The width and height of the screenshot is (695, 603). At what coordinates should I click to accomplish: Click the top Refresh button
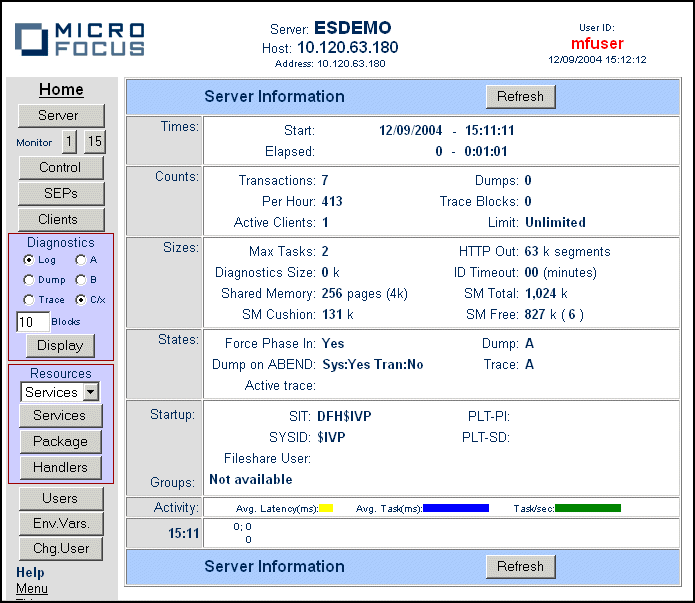click(x=520, y=97)
